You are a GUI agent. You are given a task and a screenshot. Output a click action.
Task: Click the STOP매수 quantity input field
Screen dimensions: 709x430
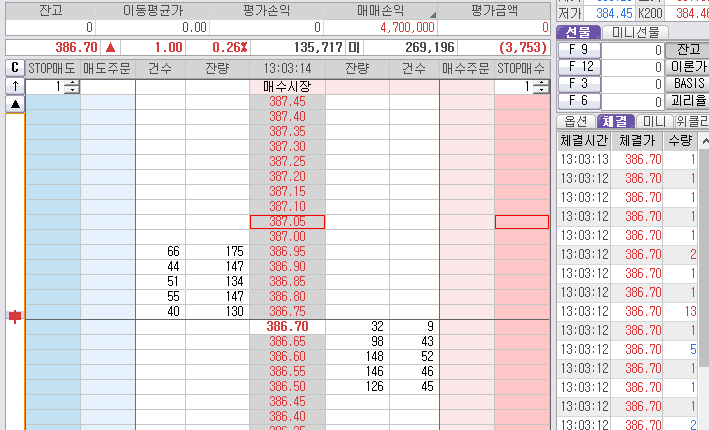click(x=514, y=86)
